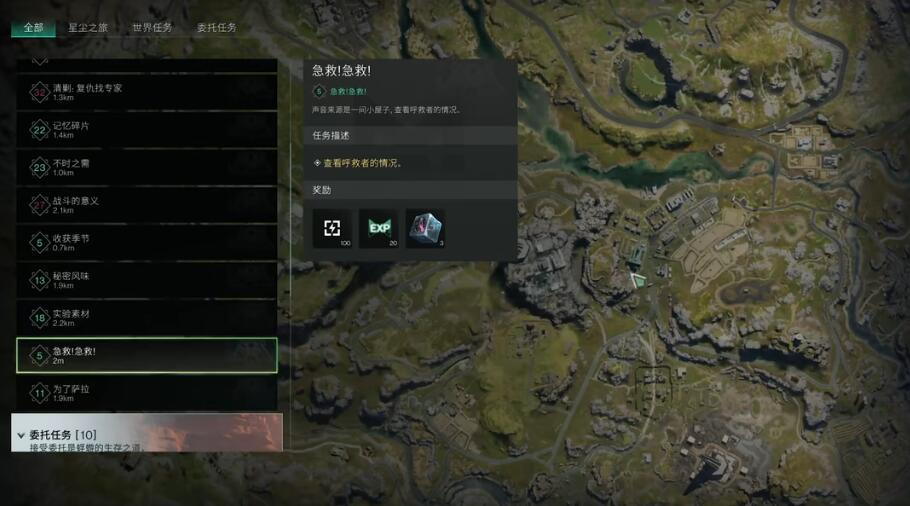The height and width of the screenshot is (506, 910).
Task: Switch to the 全部 tab
Action: 33,27
